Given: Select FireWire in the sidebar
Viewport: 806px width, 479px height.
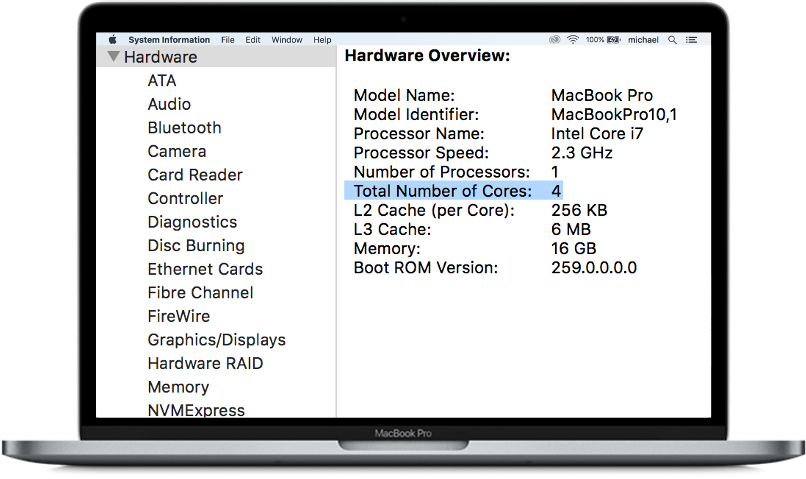Looking at the screenshot, I should pos(178,317).
